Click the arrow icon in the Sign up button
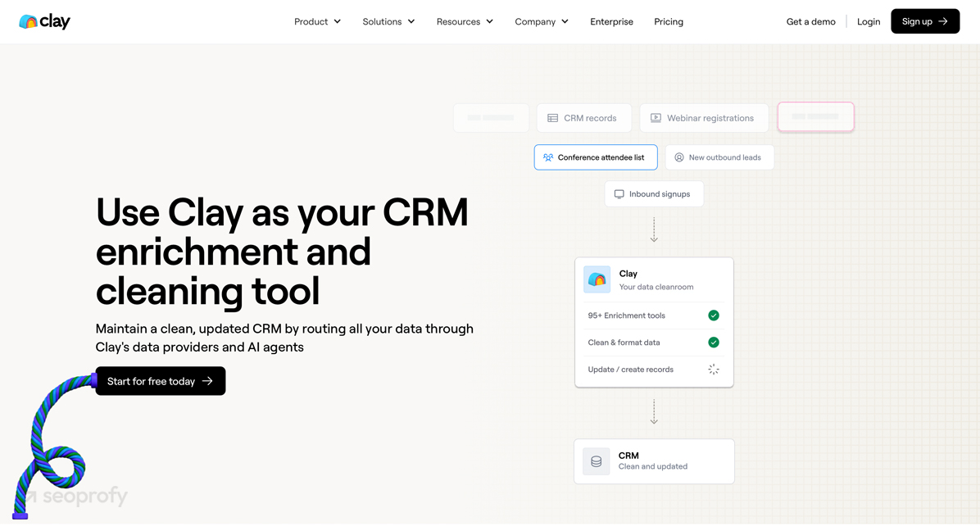 coord(943,21)
